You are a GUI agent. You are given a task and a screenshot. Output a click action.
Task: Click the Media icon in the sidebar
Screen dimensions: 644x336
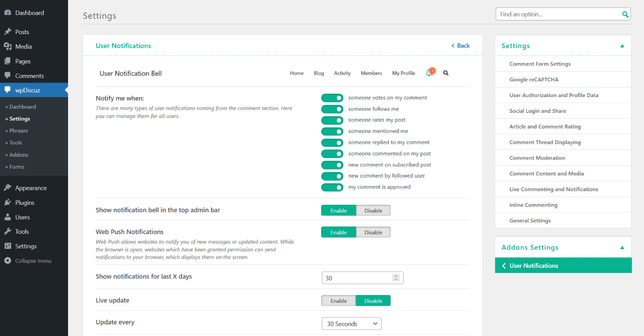click(8, 46)
